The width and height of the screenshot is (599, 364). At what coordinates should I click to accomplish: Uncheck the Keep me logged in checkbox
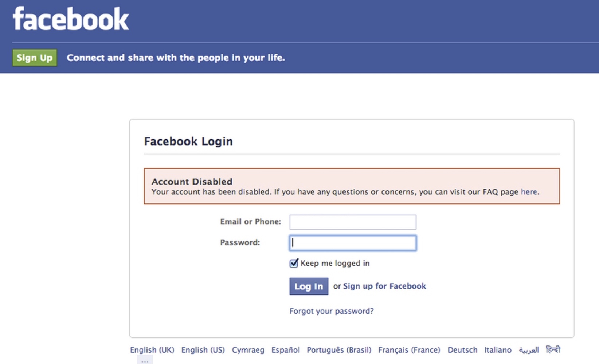pos(294,263)
